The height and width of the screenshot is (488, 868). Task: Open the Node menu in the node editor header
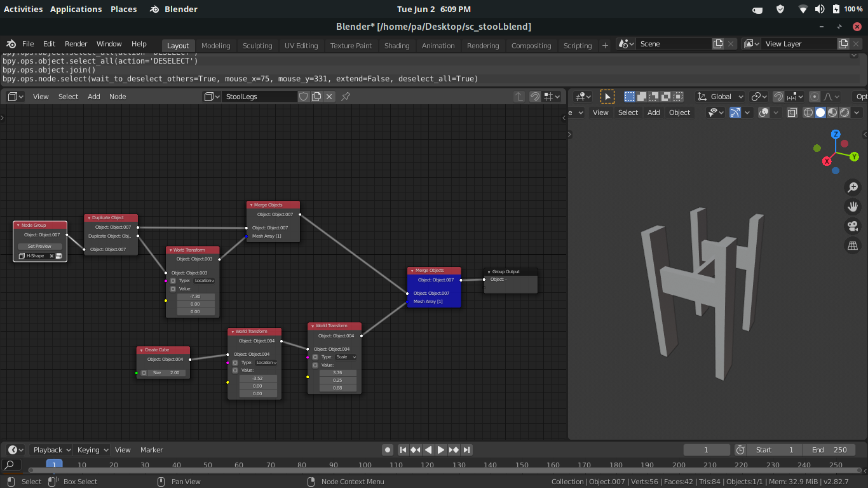coord(116,96)
